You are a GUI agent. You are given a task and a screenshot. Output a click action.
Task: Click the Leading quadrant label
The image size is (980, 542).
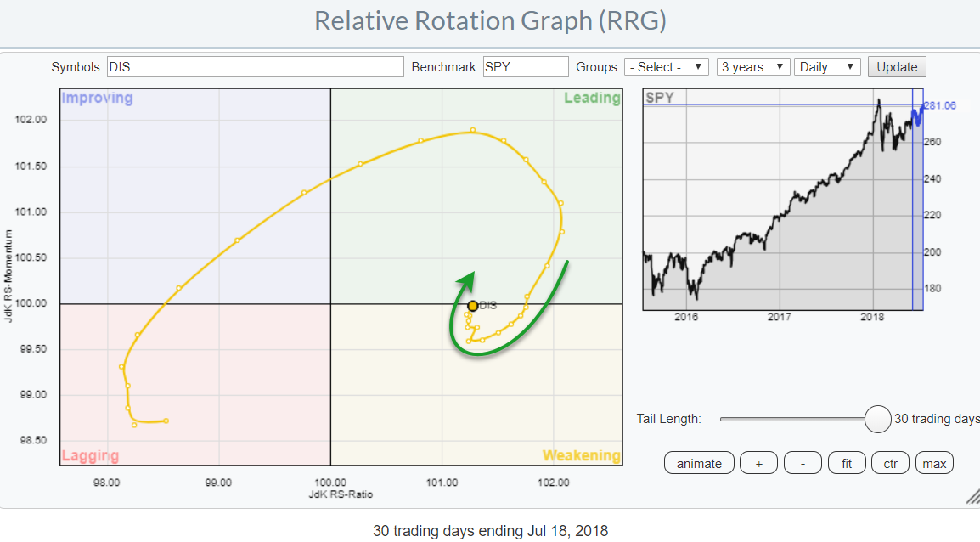click(592, 99)
